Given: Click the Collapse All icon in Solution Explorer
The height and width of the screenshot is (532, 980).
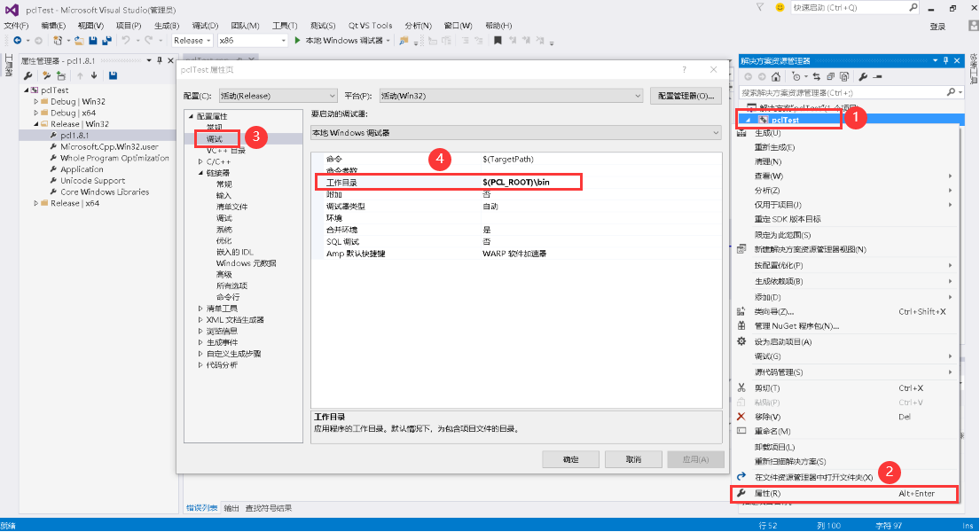Looking at the screenshot, I should [x=831, y=77].
